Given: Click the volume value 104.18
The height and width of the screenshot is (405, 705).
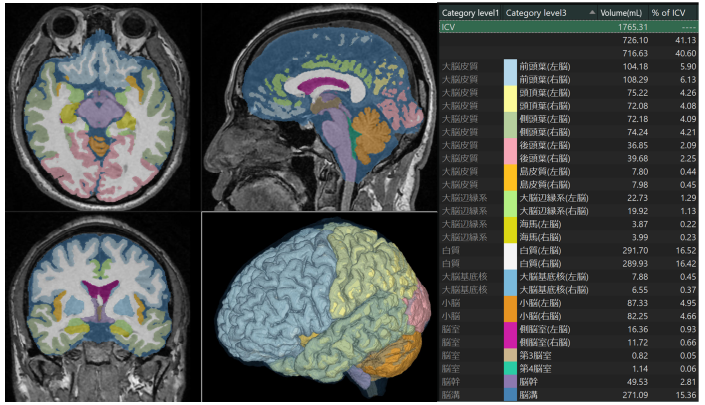Looking at the screenshot, I should coord(635,67).
